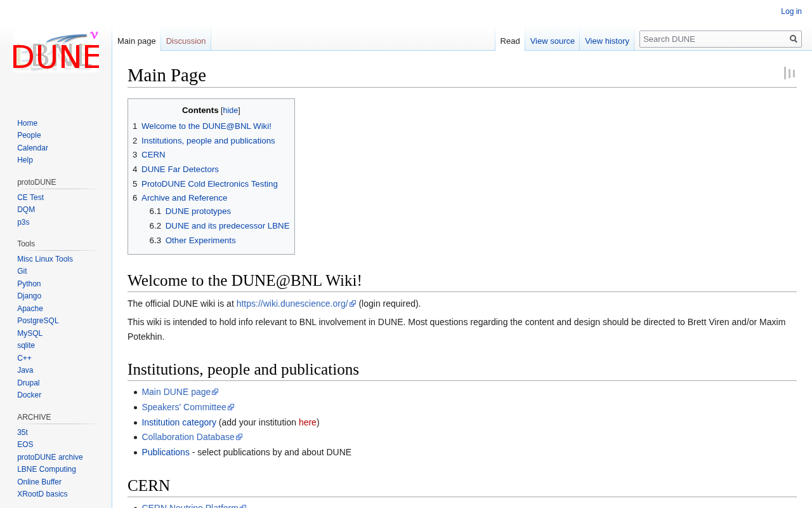Image resolution: width=812 pixels, height=508 pixels.
Task: Click the search magnifier icon
Action: [793, 39]
